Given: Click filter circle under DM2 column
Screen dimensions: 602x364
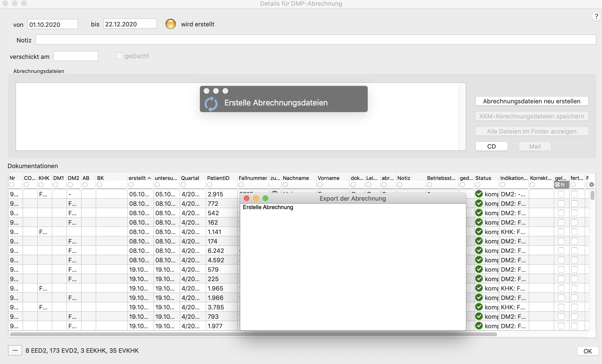Looking at the screenshot, I should pyautogui.click(x=70, y=185).
